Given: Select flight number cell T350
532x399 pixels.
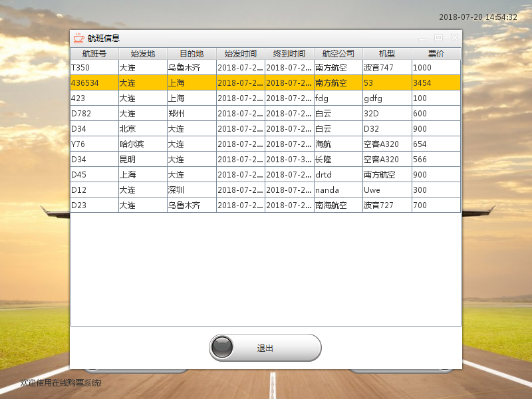Looking at the screenshot, I should pyautogui.click(x=94, y=68).
